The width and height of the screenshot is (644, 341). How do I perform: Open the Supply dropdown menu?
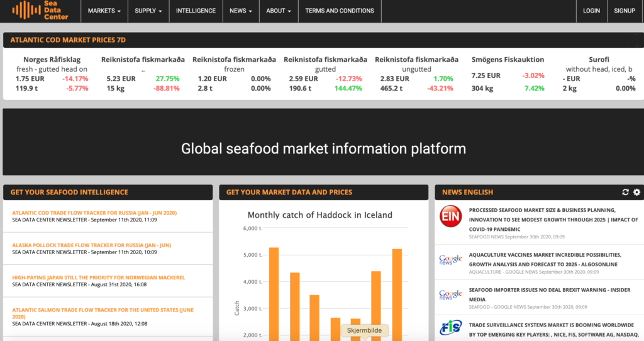coord(148,11)
